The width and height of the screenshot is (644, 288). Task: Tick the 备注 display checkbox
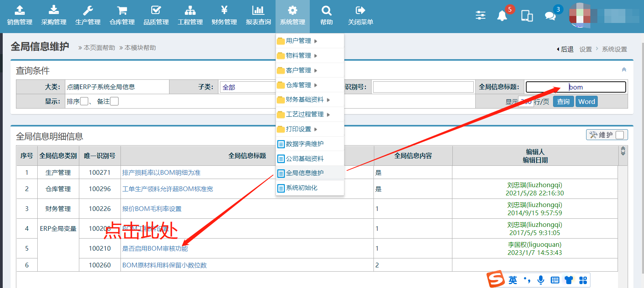pos(114,102)
